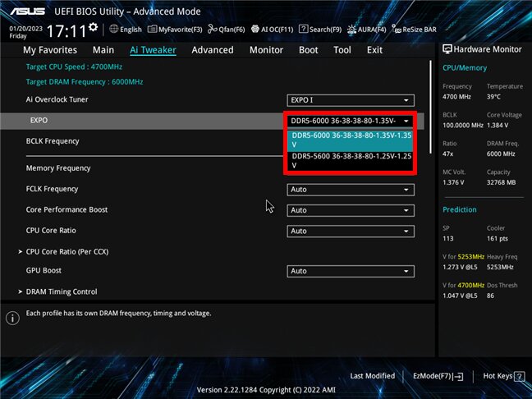This screenshot has height=399, width=532.
Task: Switch to the My Favorites tab
Action: point(50,50)
